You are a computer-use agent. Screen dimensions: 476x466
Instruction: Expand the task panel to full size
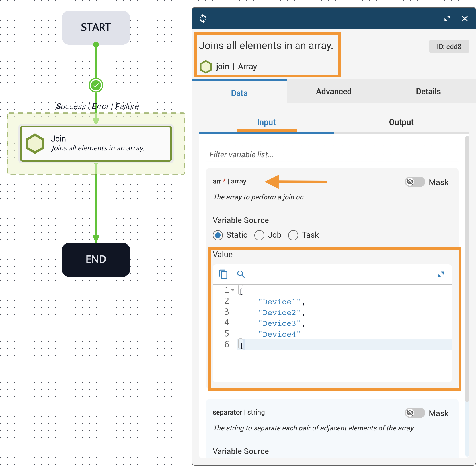pos(447,19)
